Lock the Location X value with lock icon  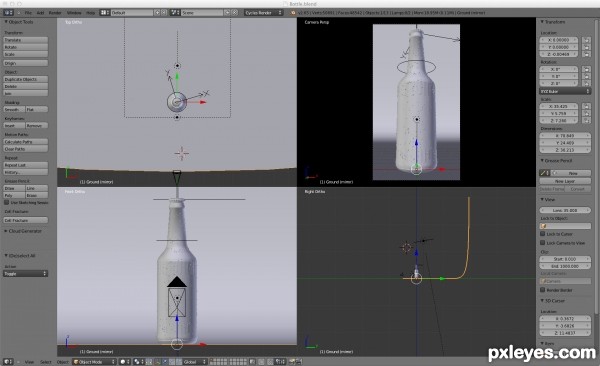click(x=586, y=40)
